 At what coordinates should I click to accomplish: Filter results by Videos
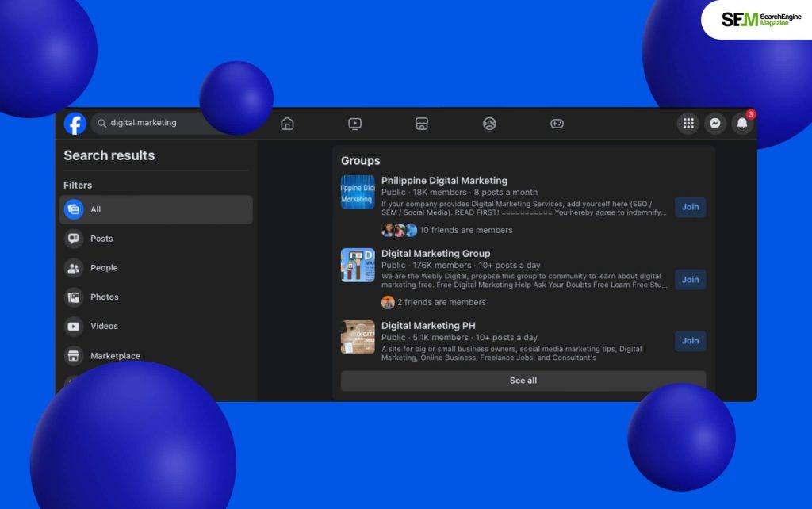click(156, 326)
